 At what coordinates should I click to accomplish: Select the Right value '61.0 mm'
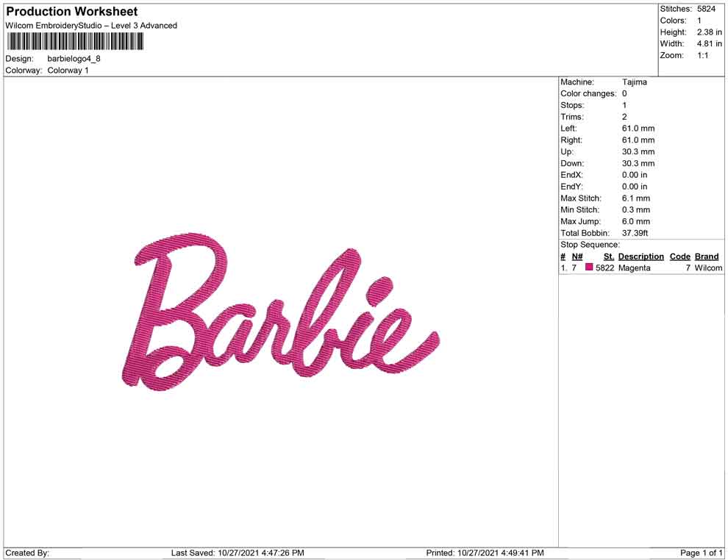[x=638, y=140]
